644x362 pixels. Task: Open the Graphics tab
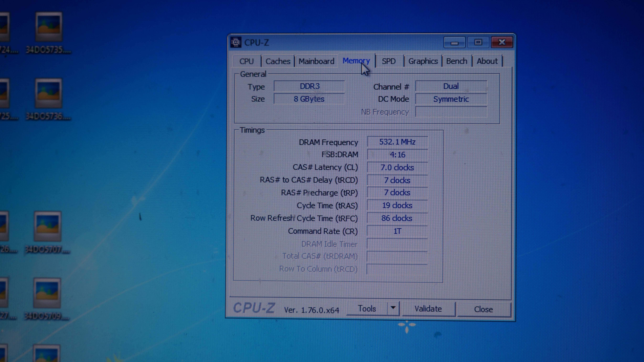point(423,61)
